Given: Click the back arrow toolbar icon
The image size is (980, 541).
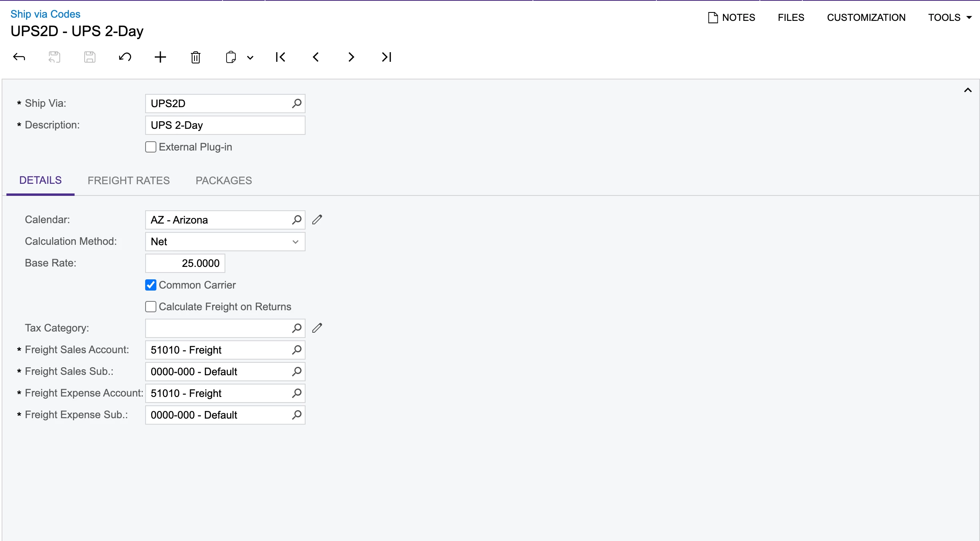Looking at the screenshot, I should [x=19, y=57].
